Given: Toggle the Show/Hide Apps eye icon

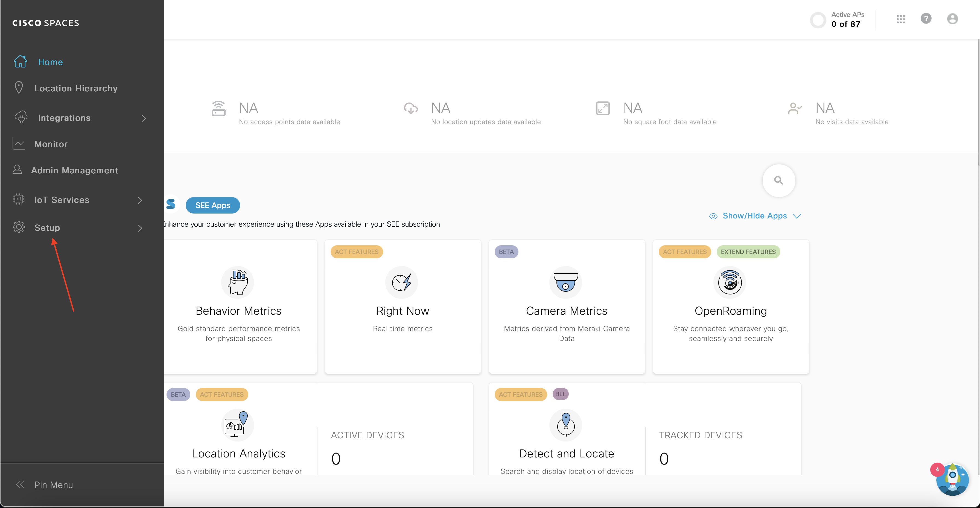Looking at the screenshot, I should 713,216.
